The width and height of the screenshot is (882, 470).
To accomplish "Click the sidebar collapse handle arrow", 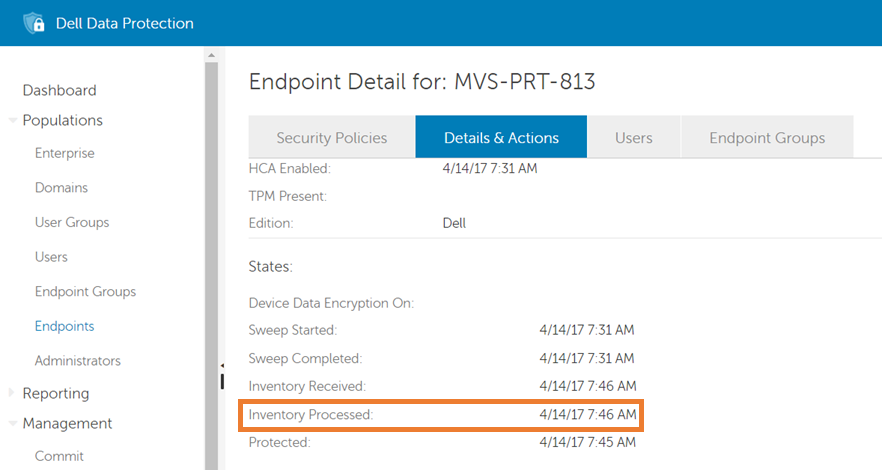I will [x=222, y=366].
